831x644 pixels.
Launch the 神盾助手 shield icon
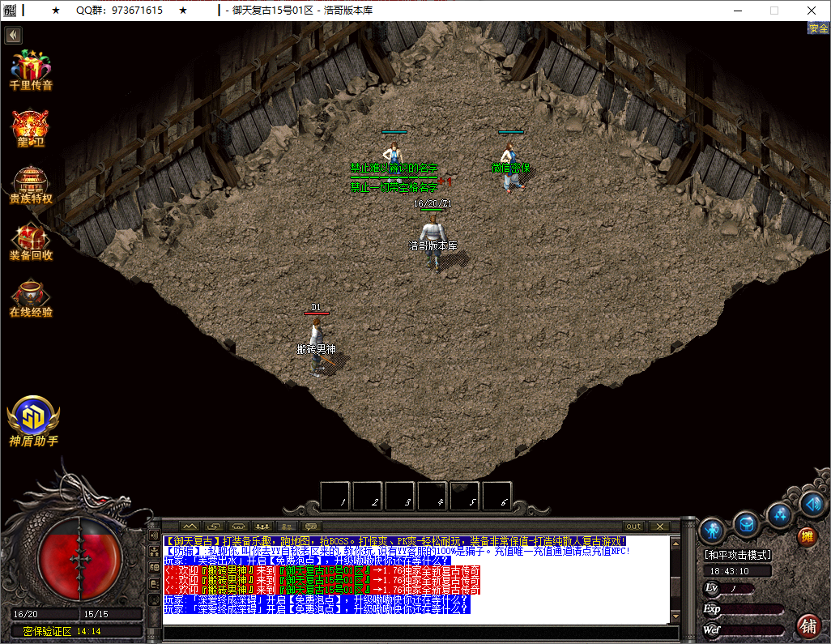pos(33,421)
